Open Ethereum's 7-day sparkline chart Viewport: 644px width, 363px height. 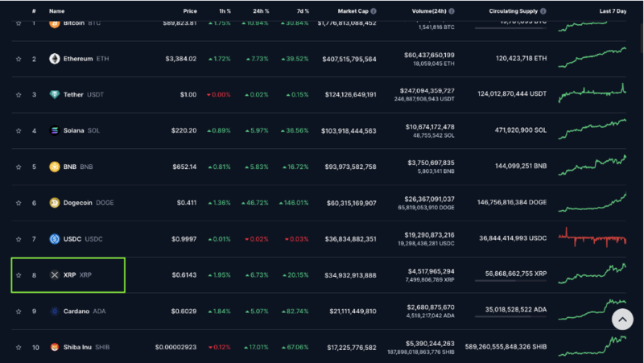592,57
